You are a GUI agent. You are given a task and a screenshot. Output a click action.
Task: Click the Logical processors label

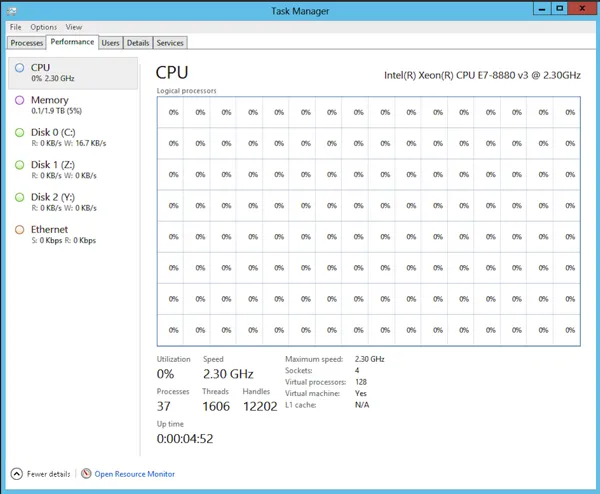pyautogui.click(x=186, y=91)
